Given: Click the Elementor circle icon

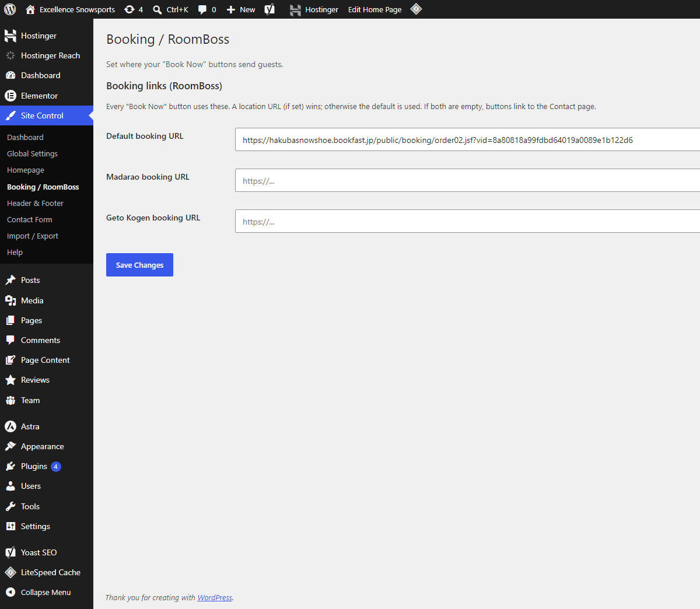Looking at the screenshot, I should click(x=10, y=96).
